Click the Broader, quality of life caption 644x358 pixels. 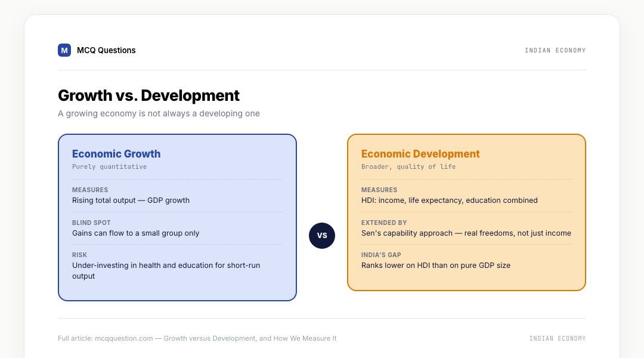point(408,166)
